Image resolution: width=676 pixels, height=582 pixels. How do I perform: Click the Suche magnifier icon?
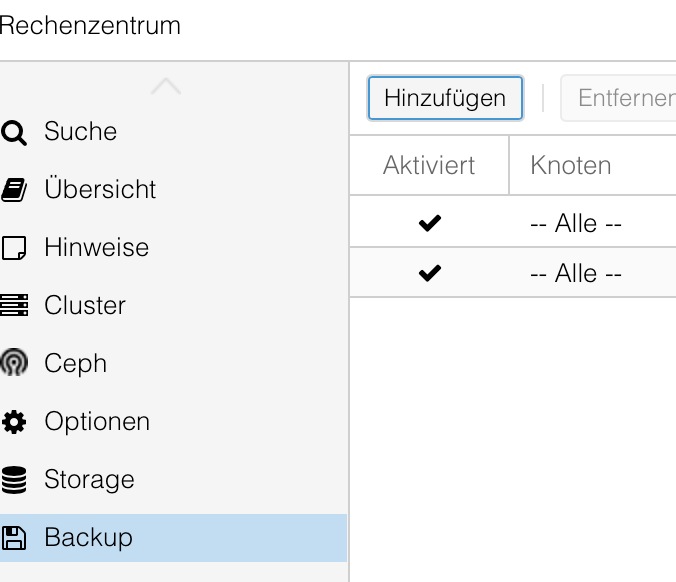coord(14,132)
